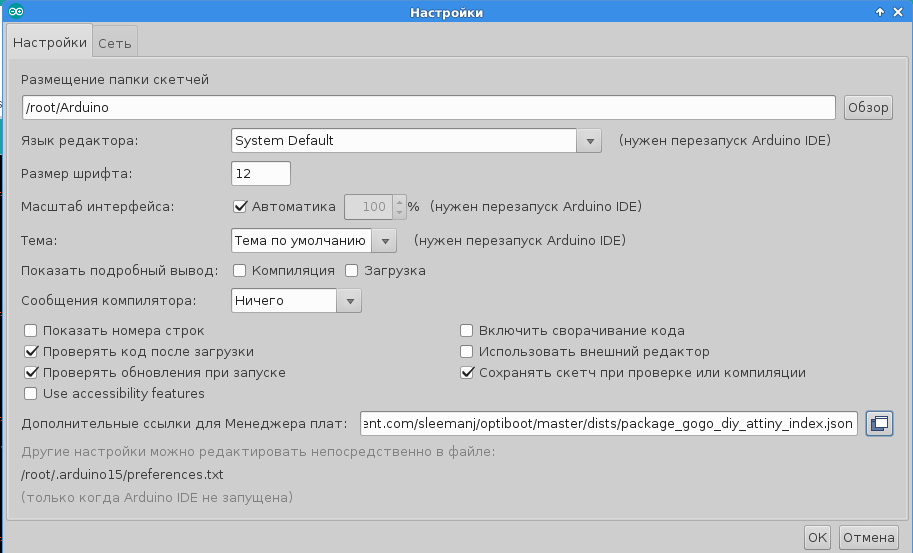Enable Показать номера строк checkbox
The image size is (913, 553).
point(31,331)
